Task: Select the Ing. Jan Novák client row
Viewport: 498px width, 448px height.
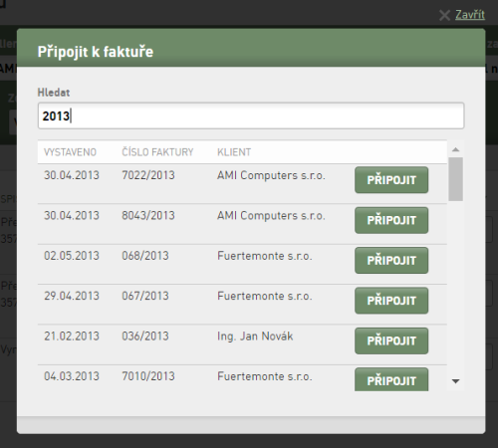Action: point(242,344)
